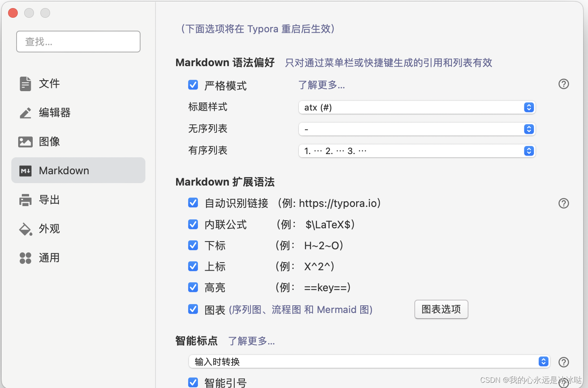Click the 编辑器 pencil icon in sidebar
This screenshot has width=588, height=388.
click(25, 113)
